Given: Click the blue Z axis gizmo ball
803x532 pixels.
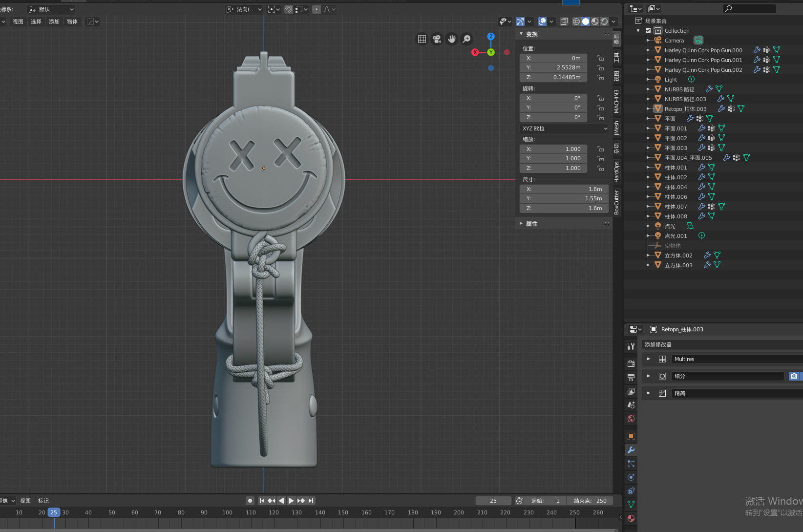Looking at the screenshot, I should point(491,37).
